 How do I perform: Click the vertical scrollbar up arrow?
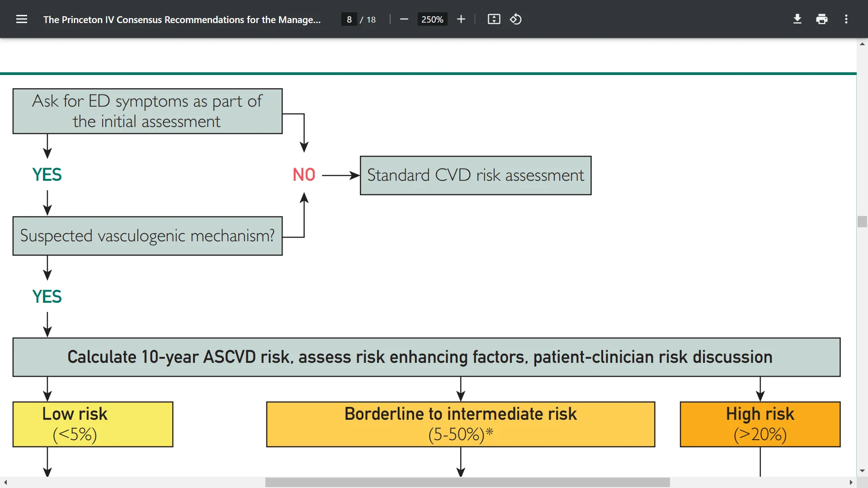[862, 44]
